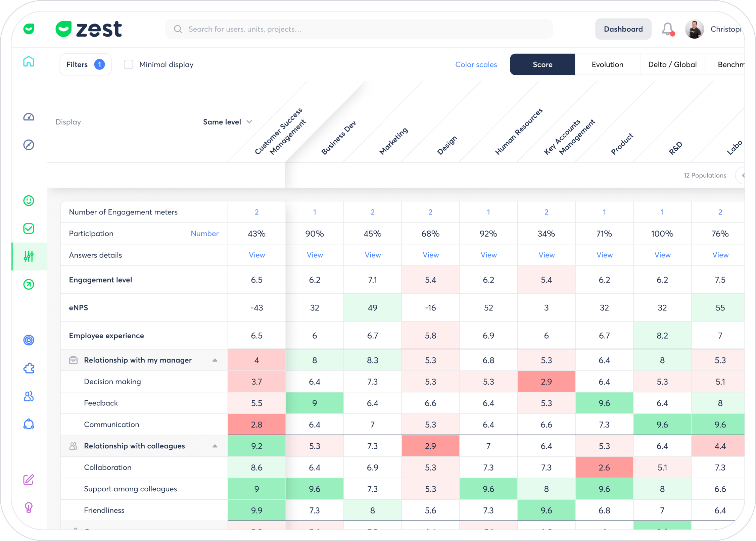Switch to the Evolution tab
The height and width of the screenshot is (541, 756).
[x=607, y=64]
